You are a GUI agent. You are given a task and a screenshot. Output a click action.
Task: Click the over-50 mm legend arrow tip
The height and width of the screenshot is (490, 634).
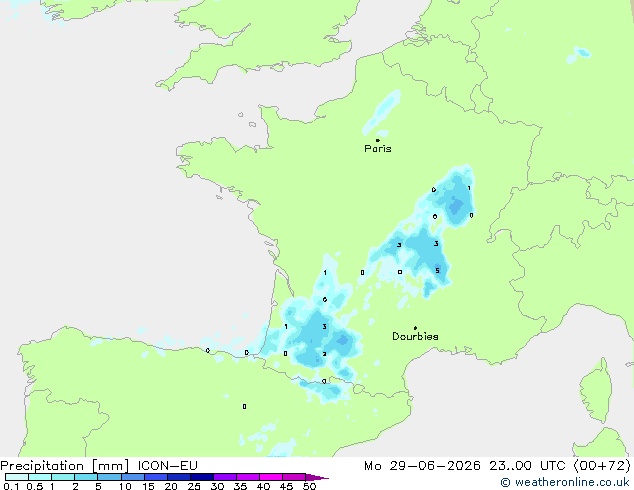pos(317,477)
